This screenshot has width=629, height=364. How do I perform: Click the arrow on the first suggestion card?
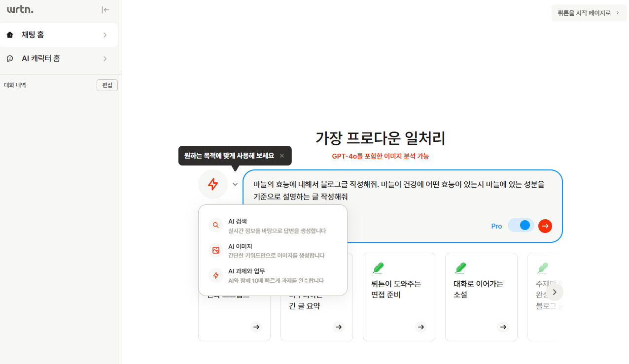click(x=256, y=327)
